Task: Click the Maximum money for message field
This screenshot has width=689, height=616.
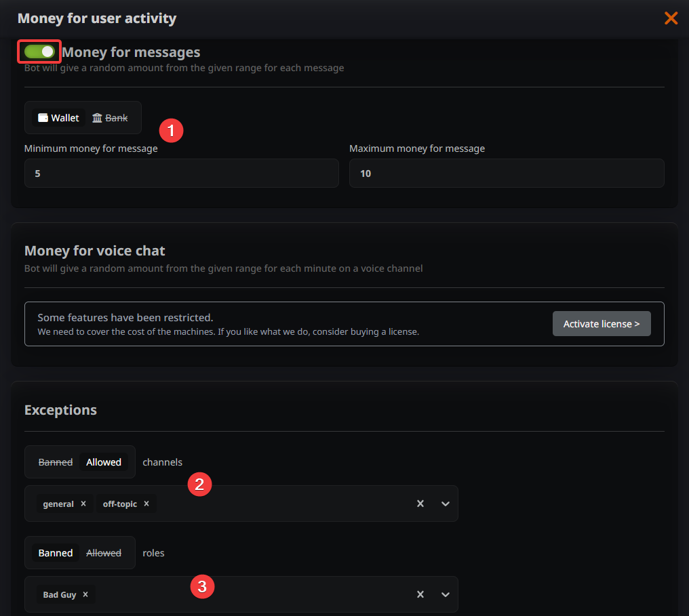Action: tap(506, 173)
